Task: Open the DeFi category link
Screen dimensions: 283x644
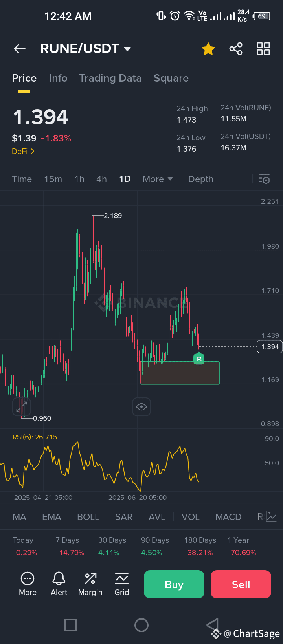Action: pyautogui.click(x=23, y=151)
